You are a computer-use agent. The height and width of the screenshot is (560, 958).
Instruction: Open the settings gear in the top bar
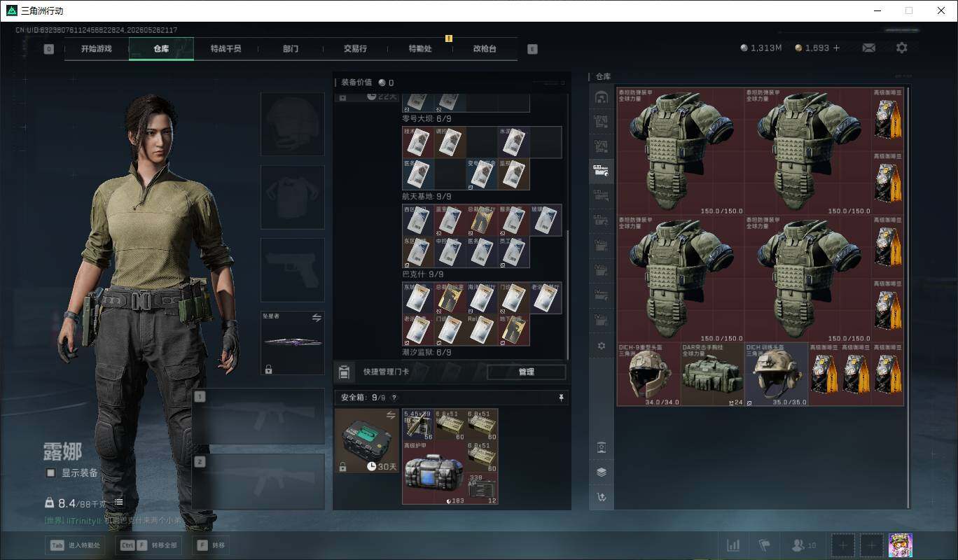901,48
